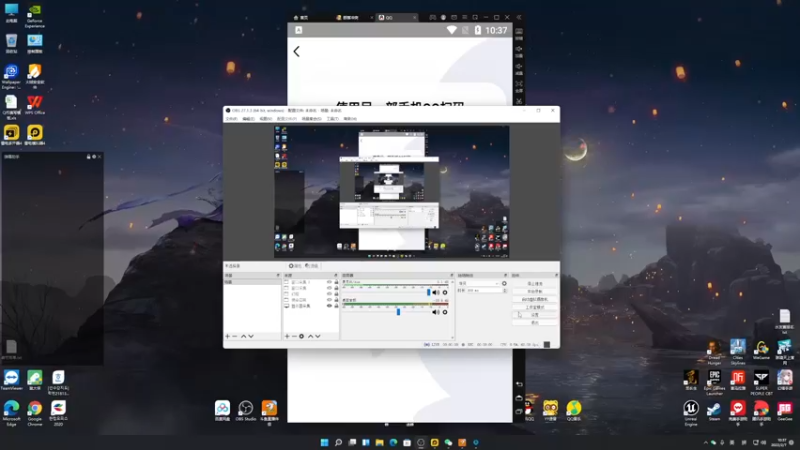Open Microsoft Edge desktop shortcut
Viewport: 800px width, 450px height.
tap(11, 412)
